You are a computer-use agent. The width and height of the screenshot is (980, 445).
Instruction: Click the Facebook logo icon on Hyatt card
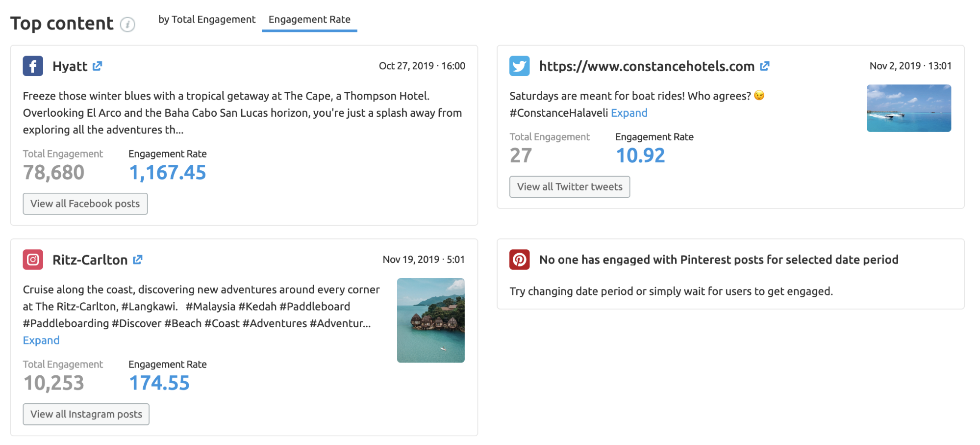[33, 66]
